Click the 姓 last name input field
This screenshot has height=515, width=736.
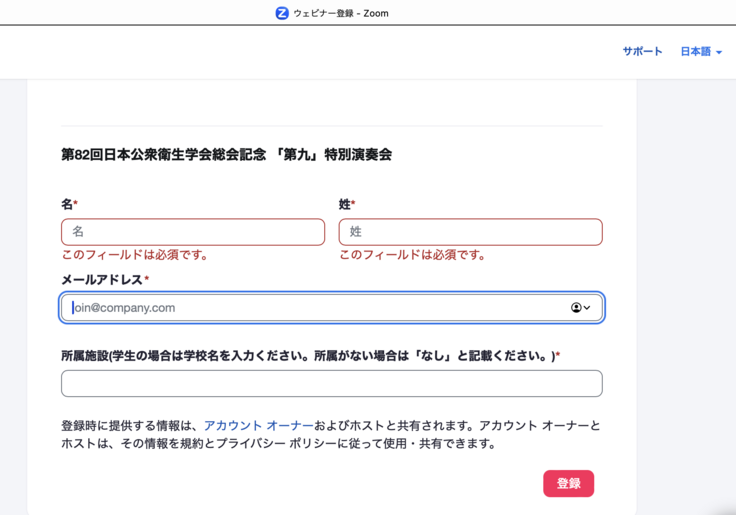pos(470,232)
